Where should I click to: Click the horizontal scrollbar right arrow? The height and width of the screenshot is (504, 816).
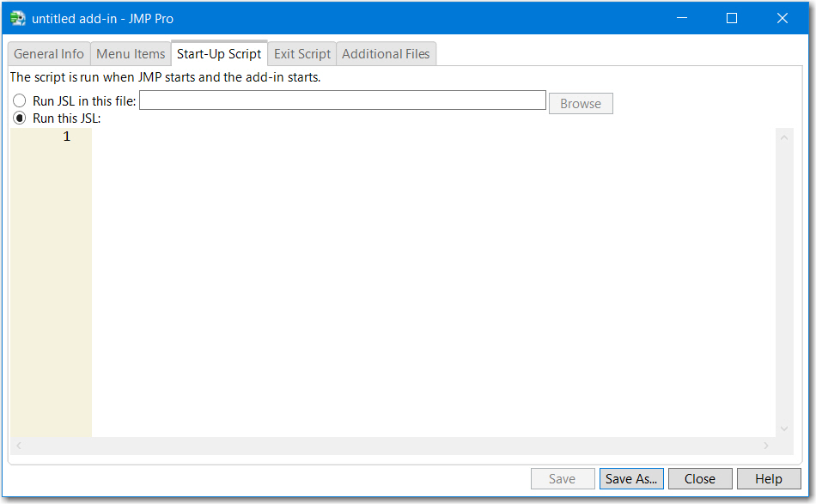pos(766,446)
